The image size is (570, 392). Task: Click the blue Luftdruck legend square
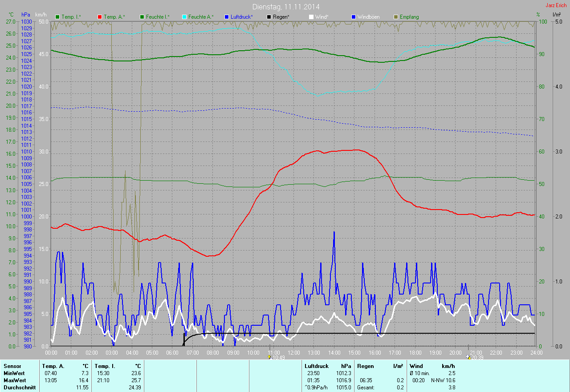click(227, 17)
